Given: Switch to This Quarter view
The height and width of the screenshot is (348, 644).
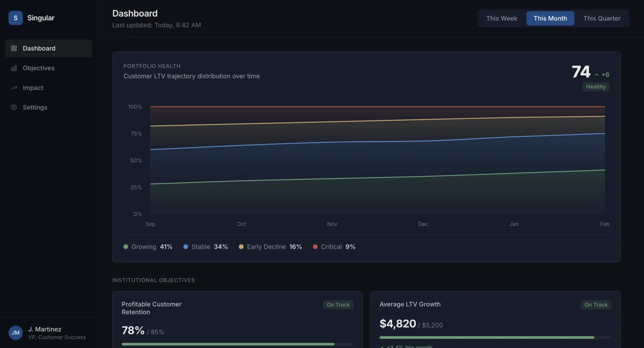Looking at the screenshot, I should (602, 19).
